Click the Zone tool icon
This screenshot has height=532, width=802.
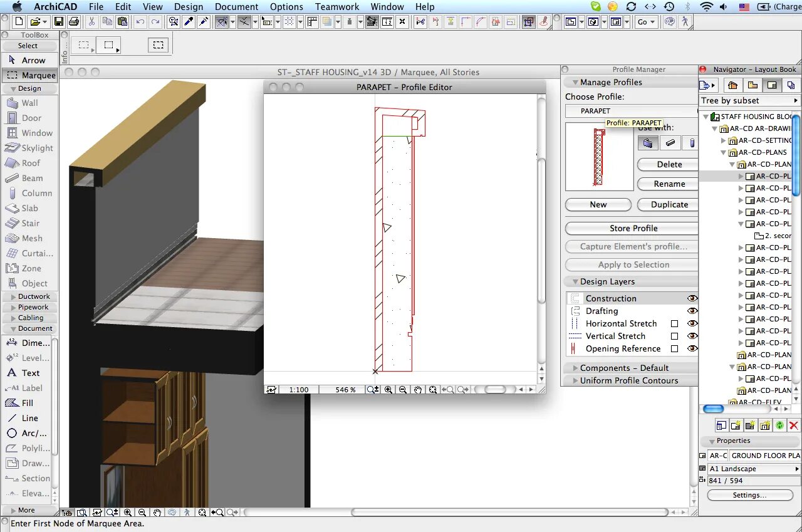point(12,268)
